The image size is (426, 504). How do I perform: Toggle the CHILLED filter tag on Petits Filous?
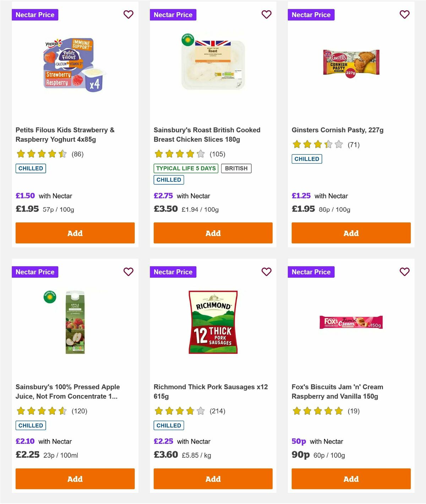pyautogui.click(x=31, y=168)
